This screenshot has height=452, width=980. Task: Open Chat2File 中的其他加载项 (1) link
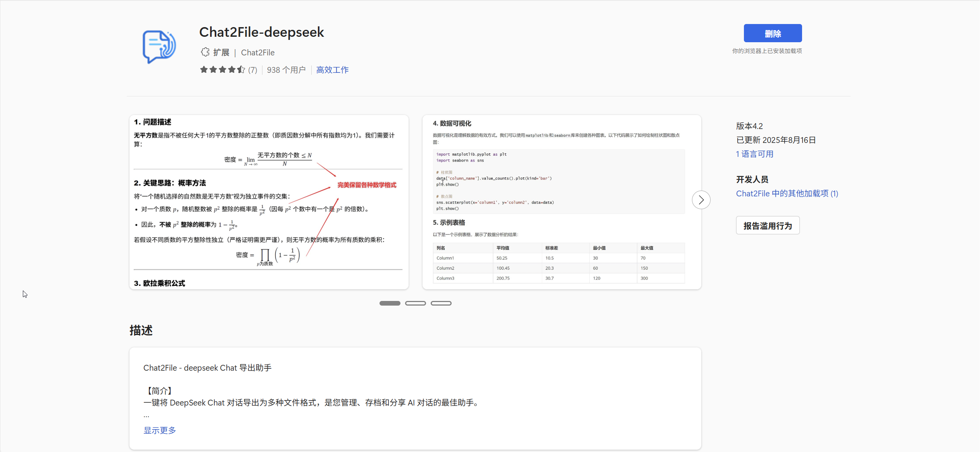coord(787,194)
